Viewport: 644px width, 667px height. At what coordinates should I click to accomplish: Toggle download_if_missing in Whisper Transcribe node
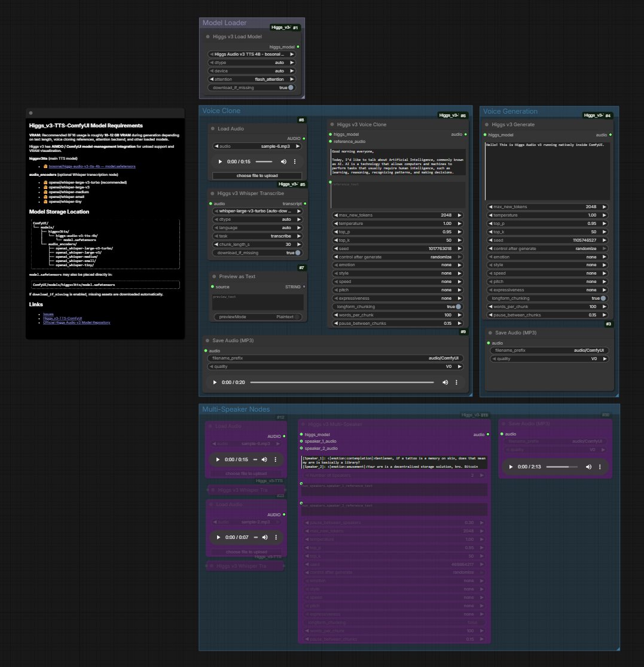click(257, 252)
